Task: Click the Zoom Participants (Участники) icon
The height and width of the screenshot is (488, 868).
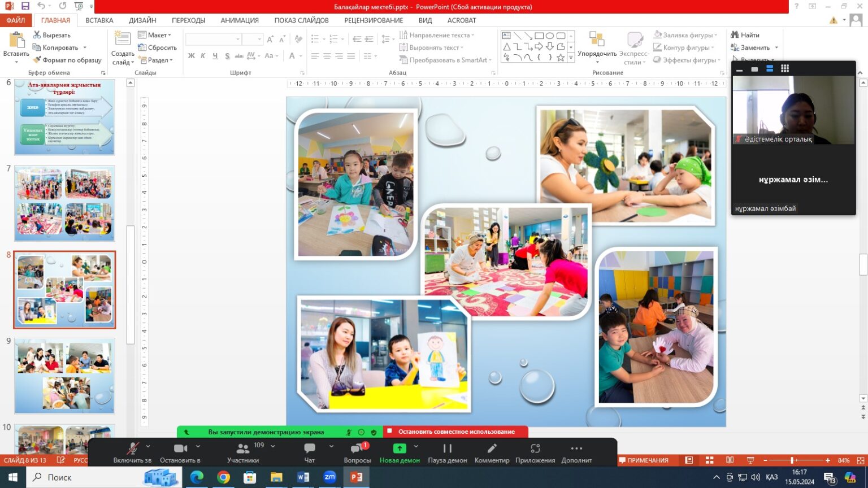Action: coord(242,448)
